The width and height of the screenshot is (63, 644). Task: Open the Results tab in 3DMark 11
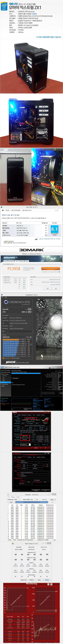[x=17, y=261]
